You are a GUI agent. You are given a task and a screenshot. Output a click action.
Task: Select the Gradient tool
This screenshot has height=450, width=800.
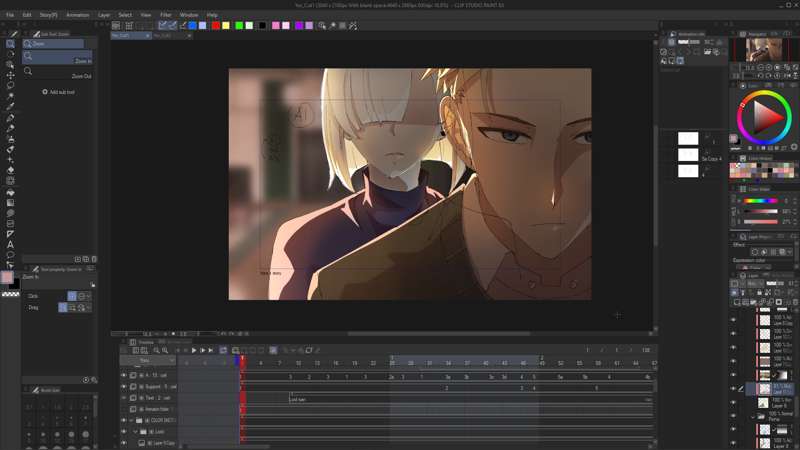pyautogui.click(x=10, y=203)
